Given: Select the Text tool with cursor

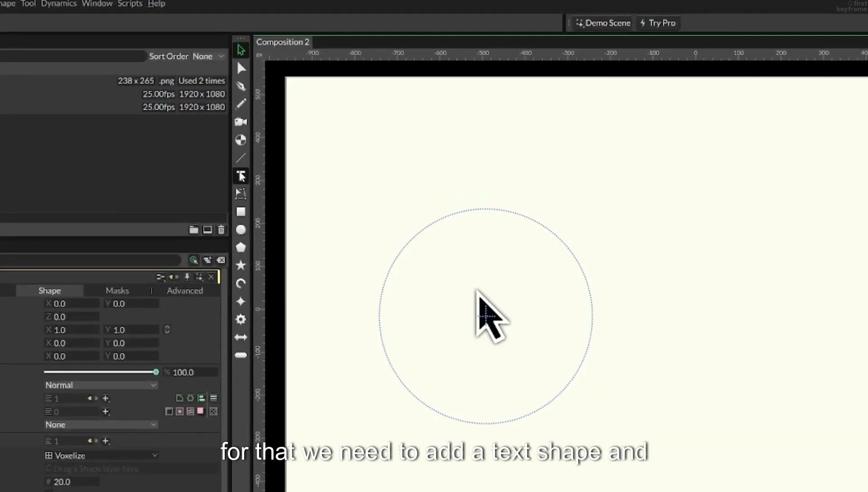Looking at the screenshot, I should coord(241,176).
